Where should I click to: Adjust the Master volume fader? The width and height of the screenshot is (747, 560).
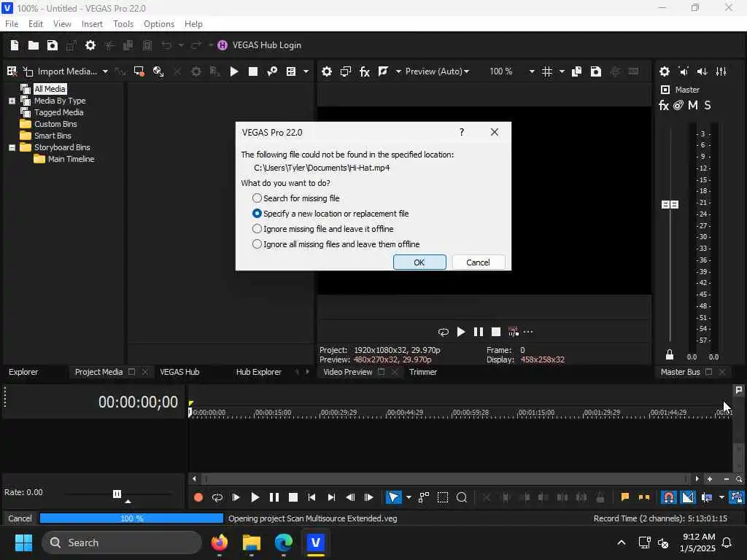[670, 204]
